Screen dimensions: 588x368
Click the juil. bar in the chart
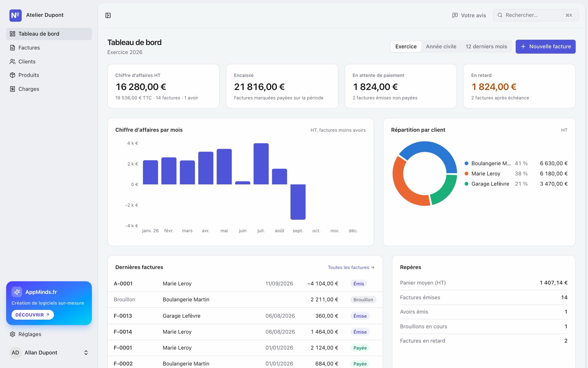(261, 164)
